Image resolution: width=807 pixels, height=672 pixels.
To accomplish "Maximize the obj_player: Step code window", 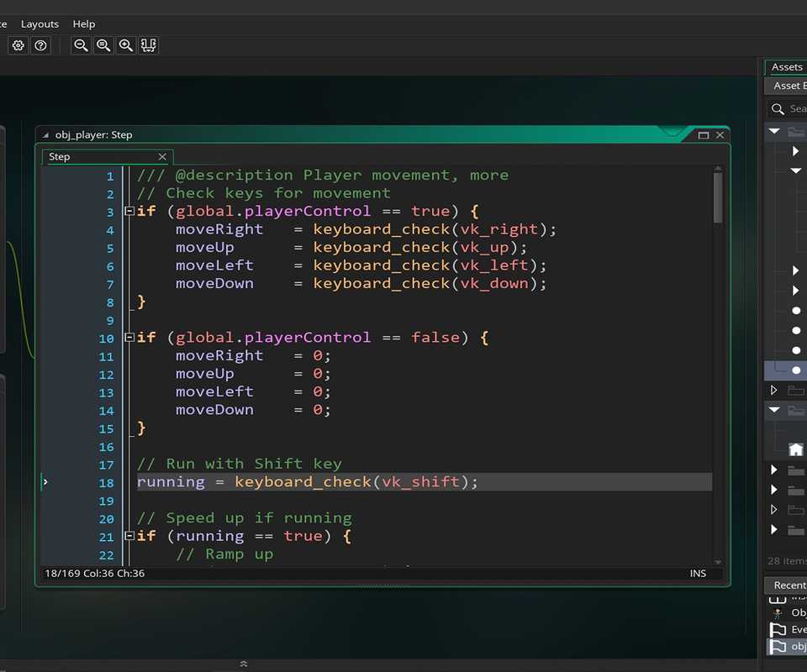I will 703,135.
